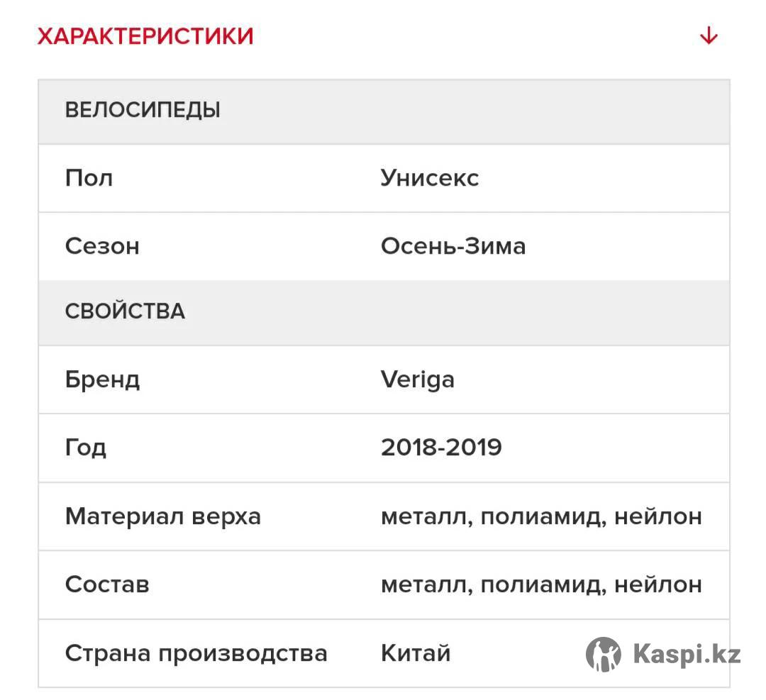Click the Страна производства label
Viewport: 766px width, 700px height.
[196, 653]
